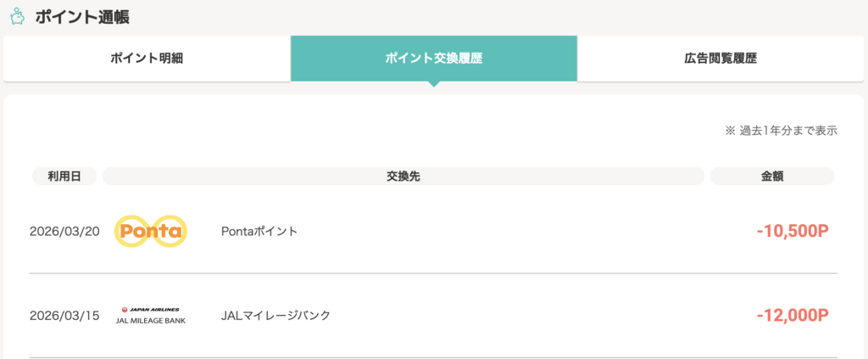This screenshot has height=359, width=868.
Task: Click the JAL MILEAGE BANK logo caption
Action: coord(150,321)
